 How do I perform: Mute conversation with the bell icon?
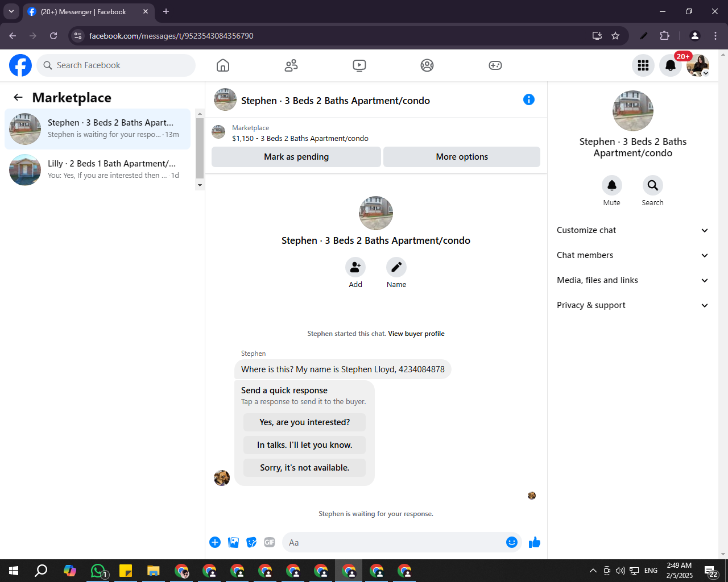tap(612, 185)
